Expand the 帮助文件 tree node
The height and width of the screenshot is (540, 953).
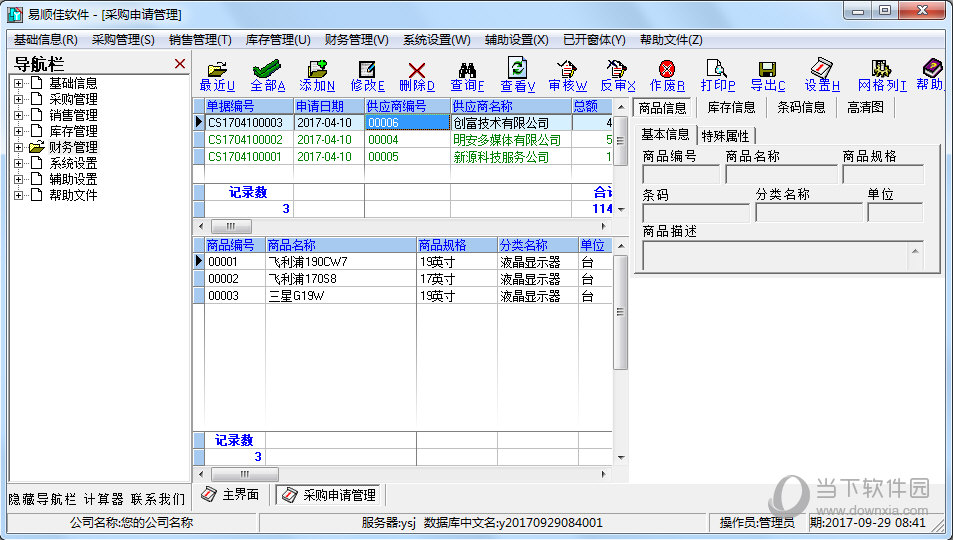pos(19,196)
